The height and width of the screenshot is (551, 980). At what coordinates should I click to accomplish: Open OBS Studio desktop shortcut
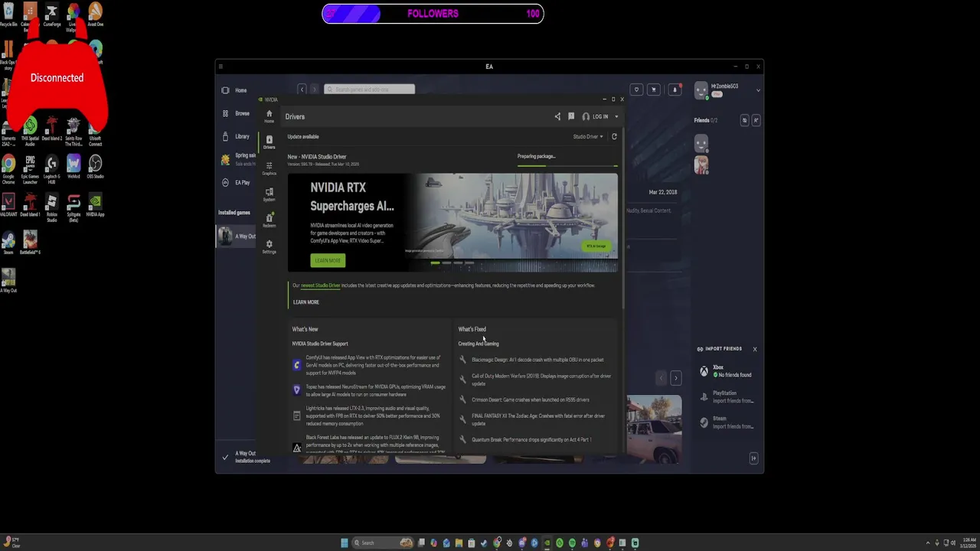point(95,167)
